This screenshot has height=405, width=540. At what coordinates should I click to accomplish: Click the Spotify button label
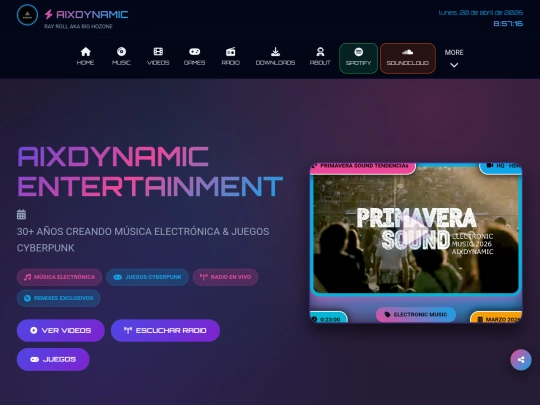coord(359,63)
